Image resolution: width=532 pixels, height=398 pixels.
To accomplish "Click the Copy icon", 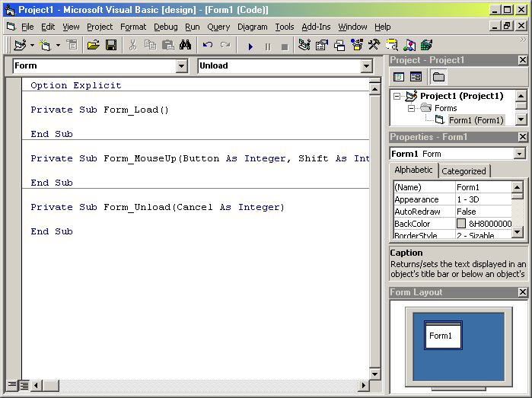I will coord(150,45).
